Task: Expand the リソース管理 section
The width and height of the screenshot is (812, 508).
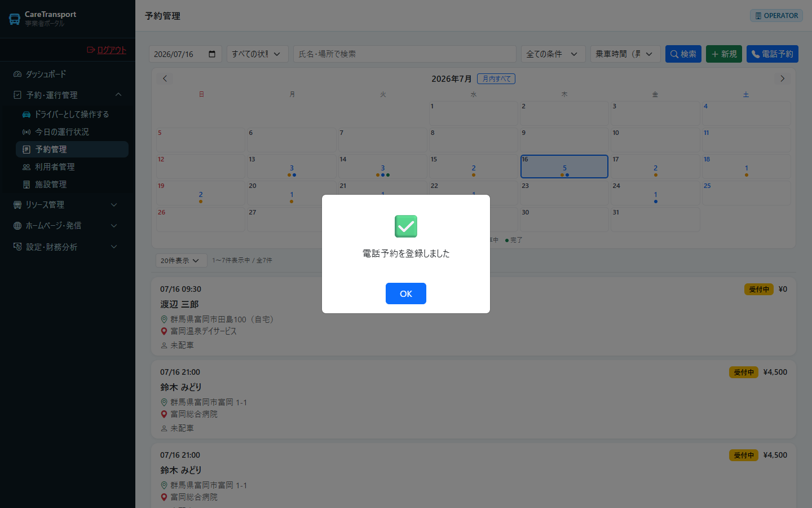Action: (68, 204)
